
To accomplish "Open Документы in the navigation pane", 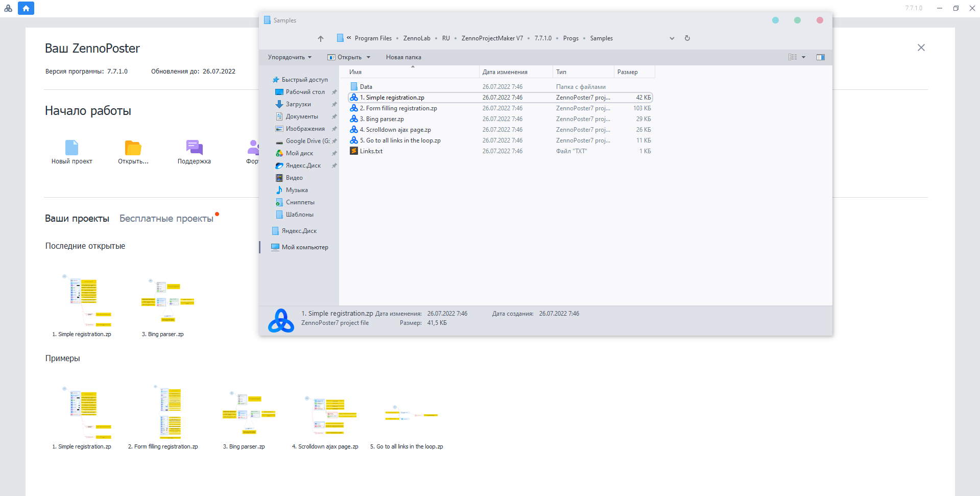I will coord(302,116).
